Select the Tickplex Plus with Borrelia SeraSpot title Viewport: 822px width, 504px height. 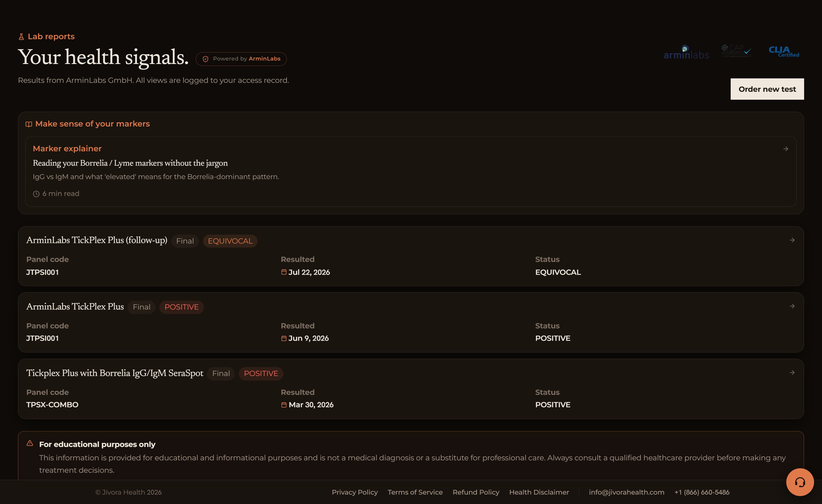115,373
